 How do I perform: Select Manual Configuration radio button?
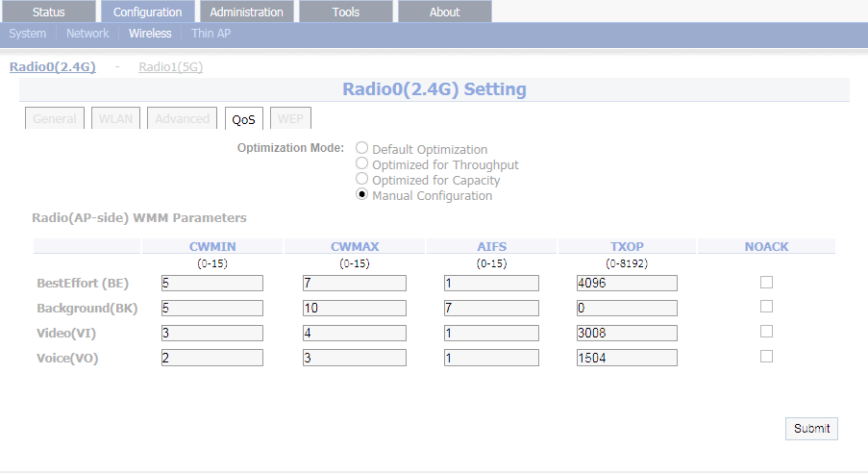(x=361, y=194)
